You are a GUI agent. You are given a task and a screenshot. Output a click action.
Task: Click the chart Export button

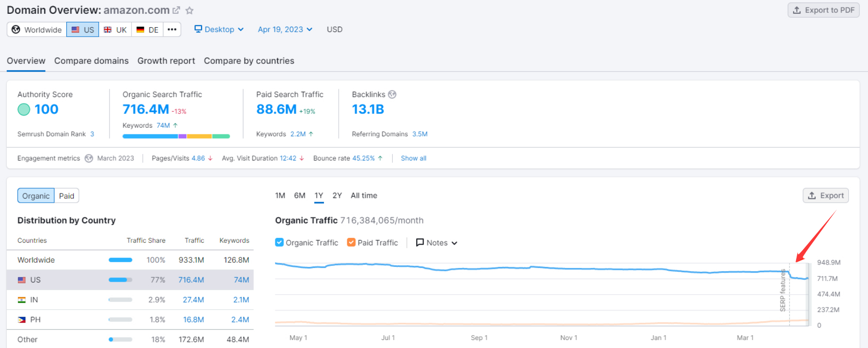click(826, 195)
